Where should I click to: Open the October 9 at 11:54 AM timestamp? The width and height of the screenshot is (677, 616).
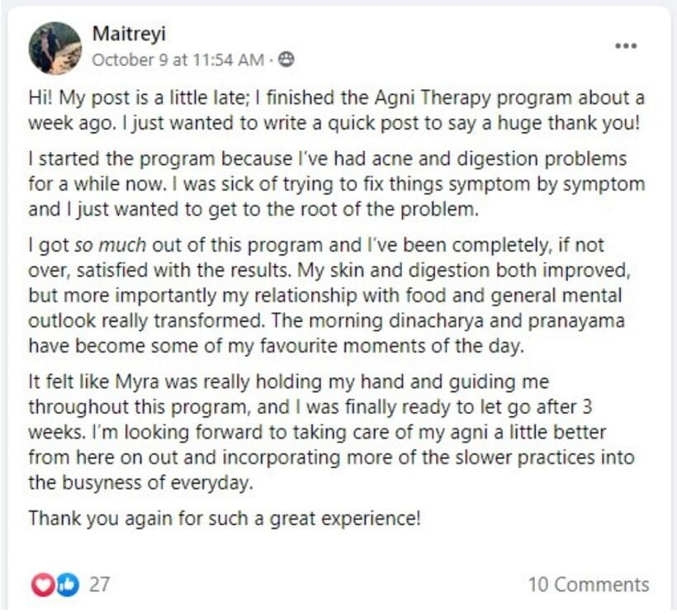click(x=178, y=59)
